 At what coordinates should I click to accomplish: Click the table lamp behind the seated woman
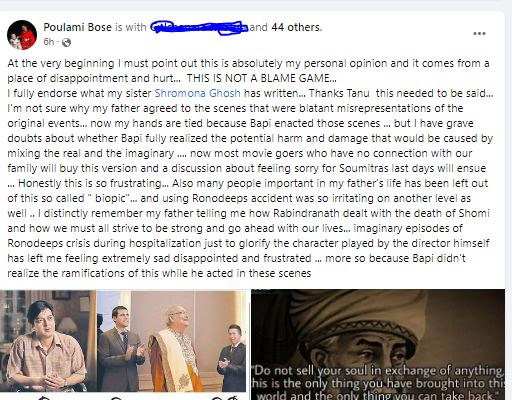pyautogui.click(x=68, y=325)
